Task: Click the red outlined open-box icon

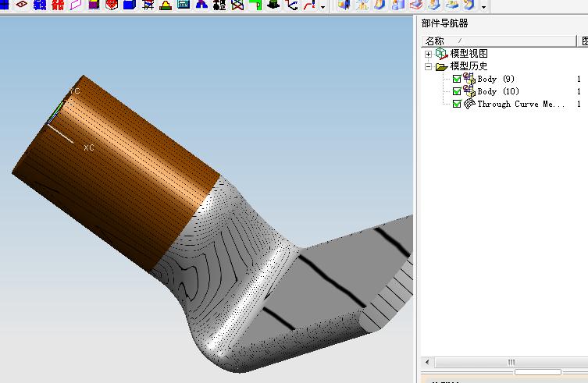Action: [416, 5]
